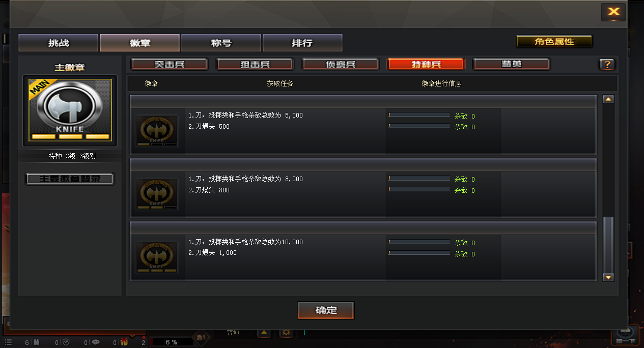Open the chat bubble icon in status bar
The width and height of the screenshot is (644, 348).
point(95,342)
